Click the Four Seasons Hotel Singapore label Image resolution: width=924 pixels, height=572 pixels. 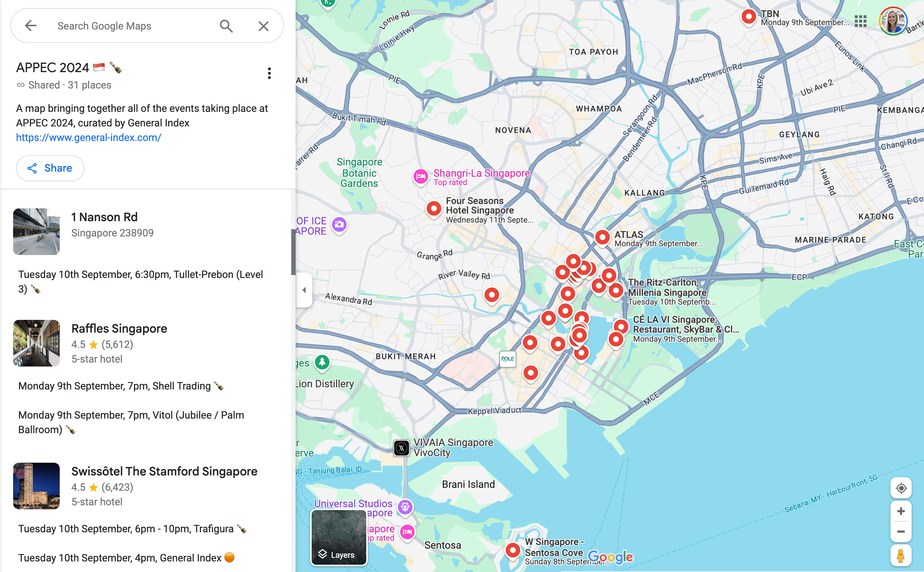479,205
